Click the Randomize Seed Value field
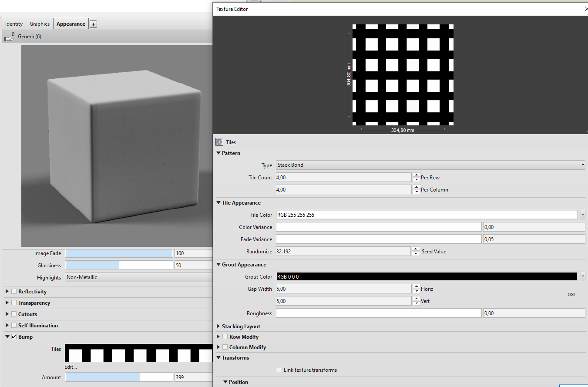 click(x=343, y=251)
